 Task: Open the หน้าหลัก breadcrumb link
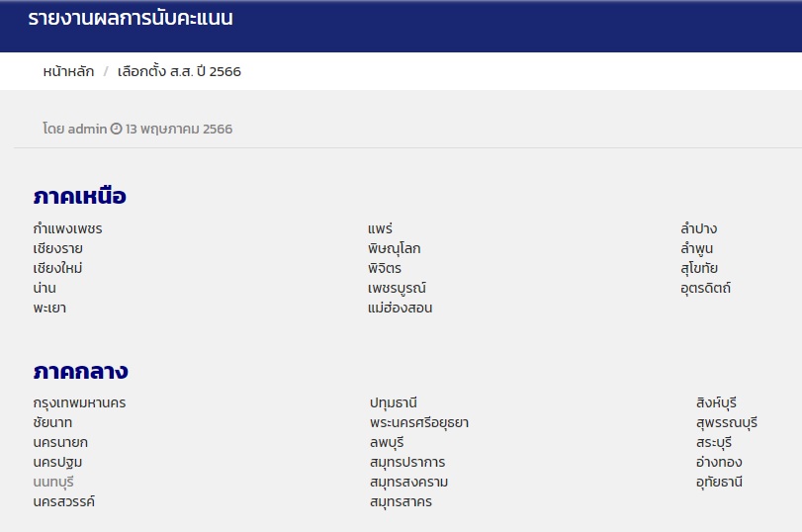click(x=68, y=71)
